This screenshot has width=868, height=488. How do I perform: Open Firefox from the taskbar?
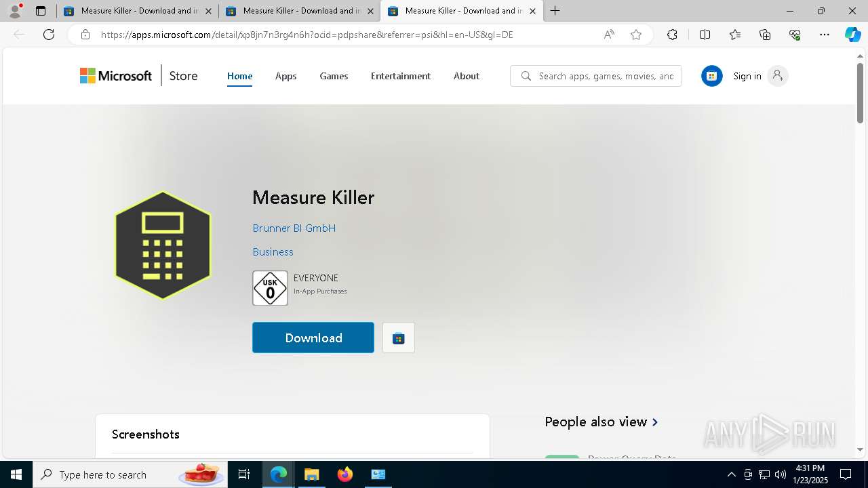[345, 474]
